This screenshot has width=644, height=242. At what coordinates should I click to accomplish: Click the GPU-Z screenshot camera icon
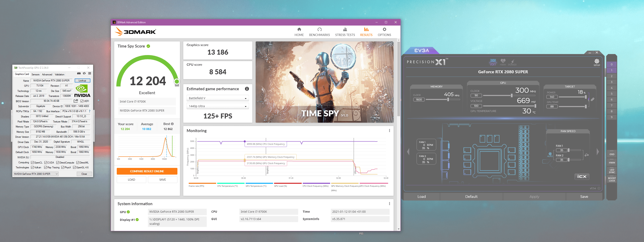79,73
